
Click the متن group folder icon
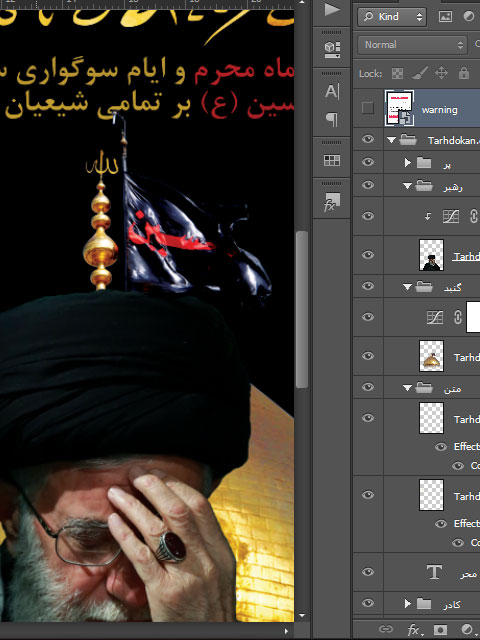[x=424, y=387]
